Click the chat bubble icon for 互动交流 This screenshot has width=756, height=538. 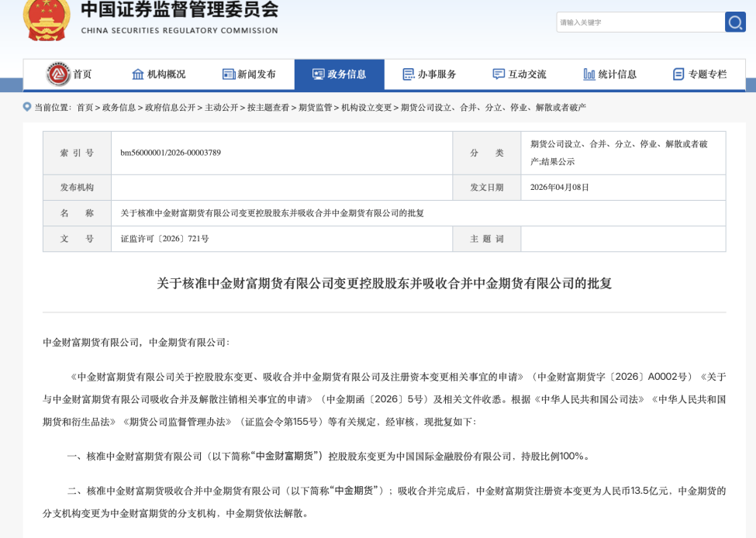[x=499, y=74]
